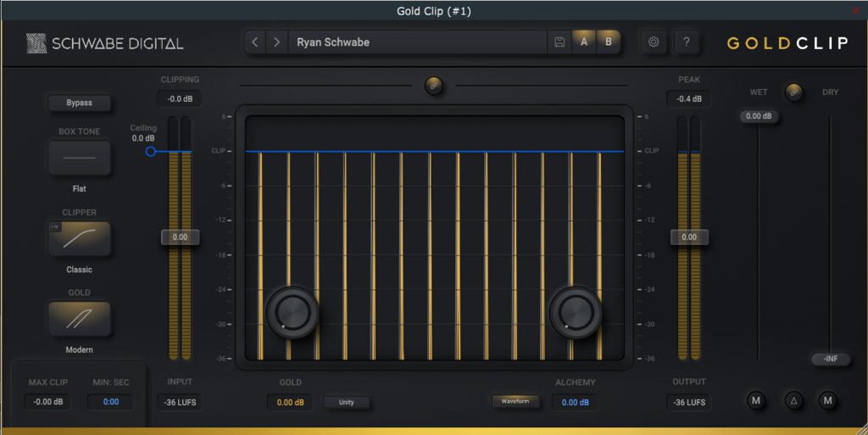Click the Gold knob
Image resolution: width=868 pixels, height=435 pixels.
tap(292, 313)
